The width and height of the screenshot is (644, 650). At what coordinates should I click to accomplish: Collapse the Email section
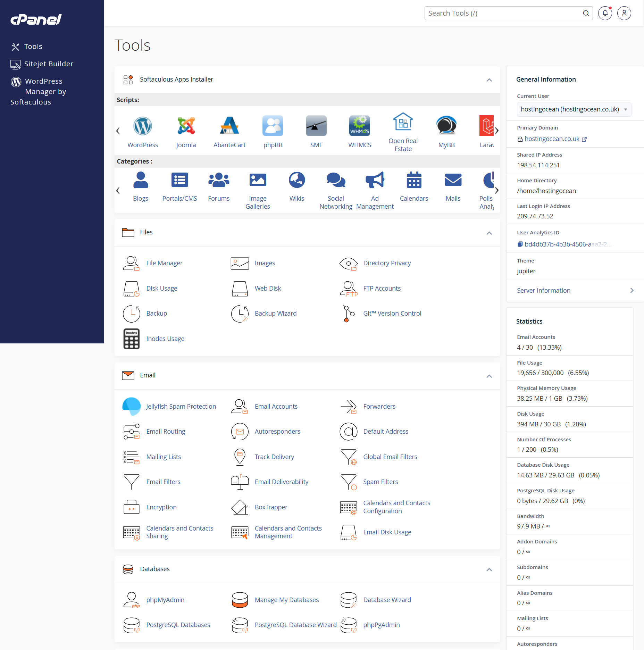(x=489, y=376)
